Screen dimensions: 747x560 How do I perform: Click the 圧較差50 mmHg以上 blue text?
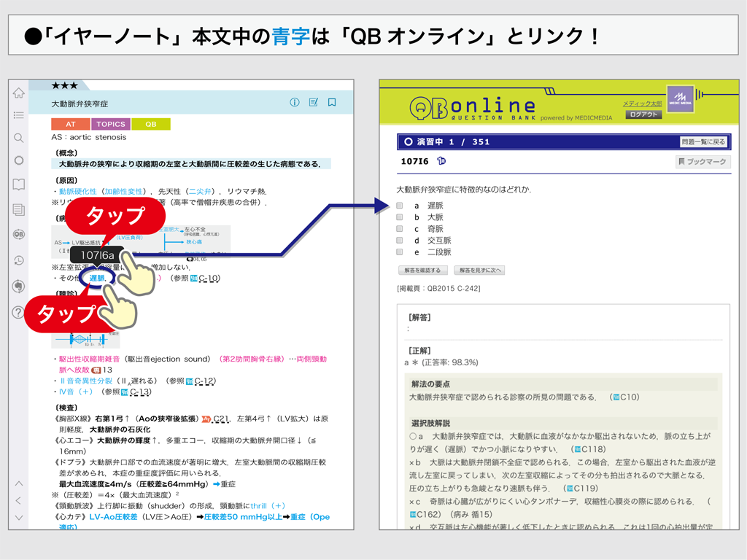tap(244, 517)
